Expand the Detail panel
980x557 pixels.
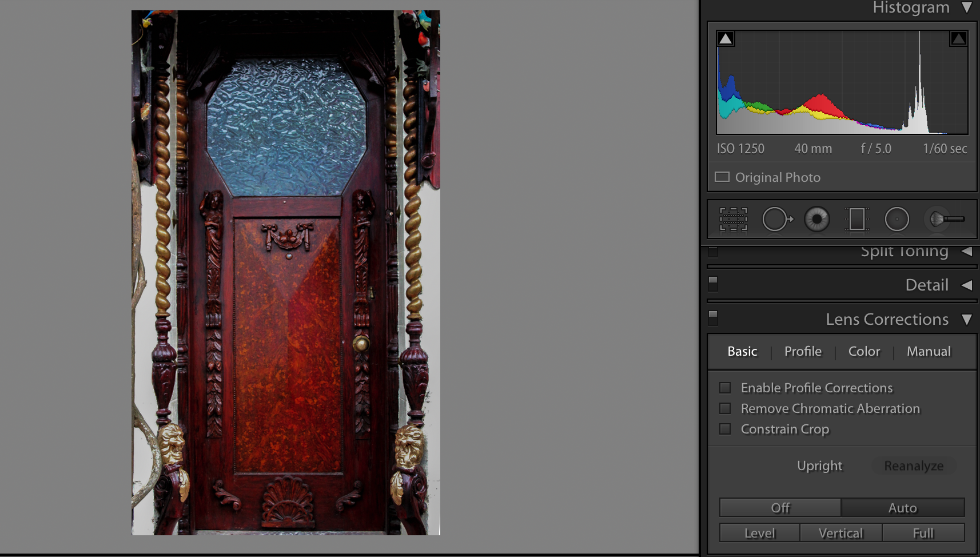click(967, 285)
